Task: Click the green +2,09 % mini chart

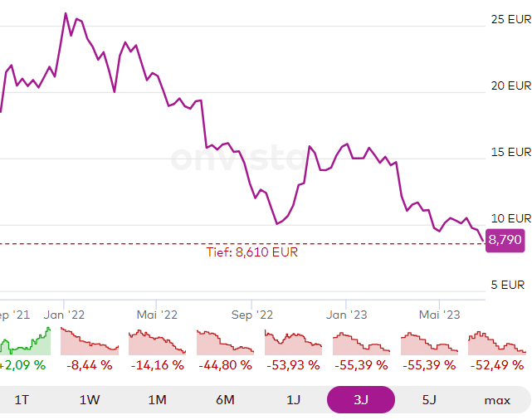Action: 25,342
